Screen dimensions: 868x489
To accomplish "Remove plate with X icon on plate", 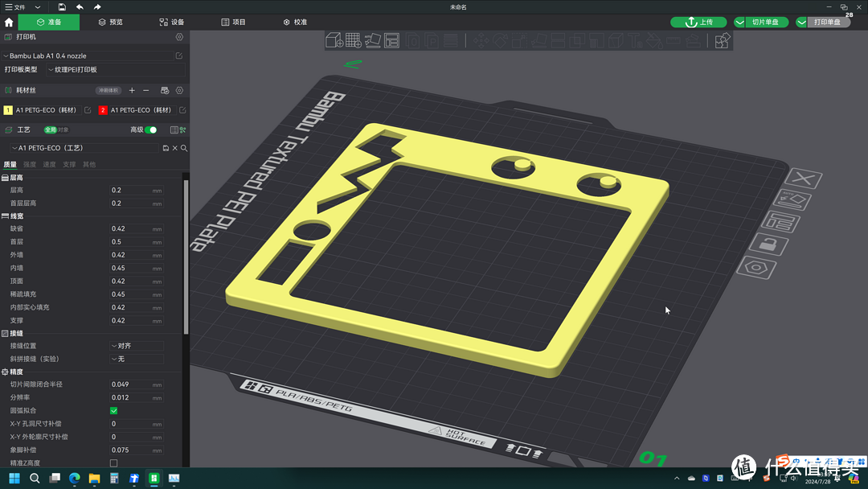I will [x=803, y=179].
